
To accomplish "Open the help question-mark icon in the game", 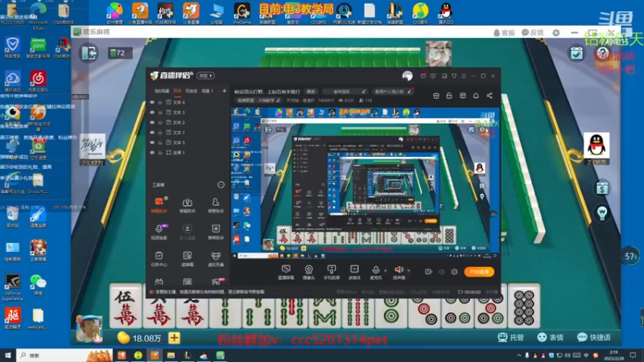I will tap(602, 53).
